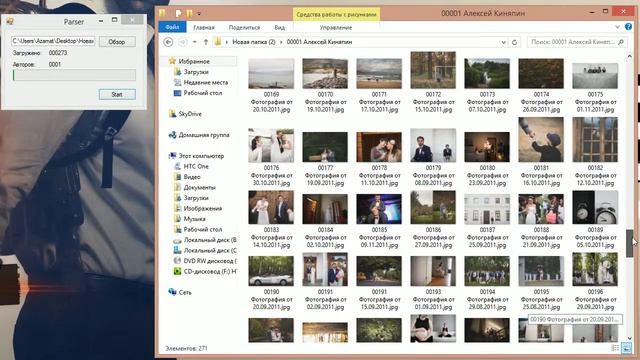Image resolution: width=640 pixels, height=360 pixels.
Task: Select photo thumbnail 00190 car
Action: click(x=271, y=271)
